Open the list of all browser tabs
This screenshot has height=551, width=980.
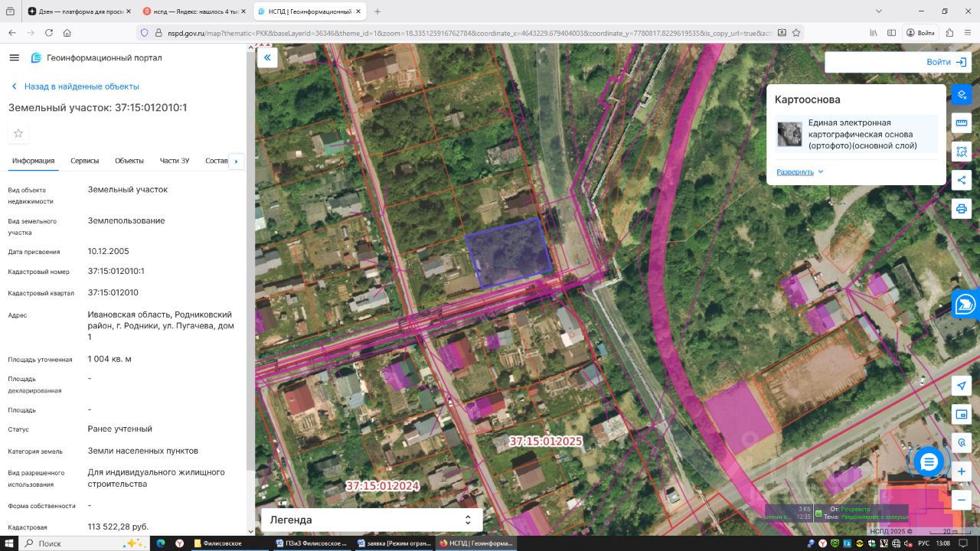point(10,11)
